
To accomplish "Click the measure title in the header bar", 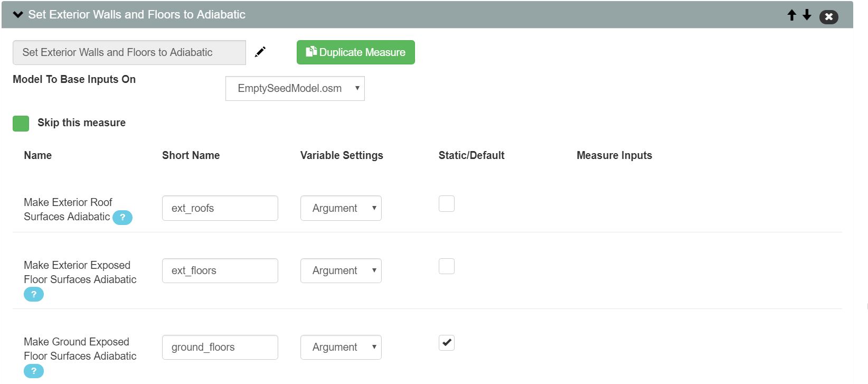I will coord(137,15).
